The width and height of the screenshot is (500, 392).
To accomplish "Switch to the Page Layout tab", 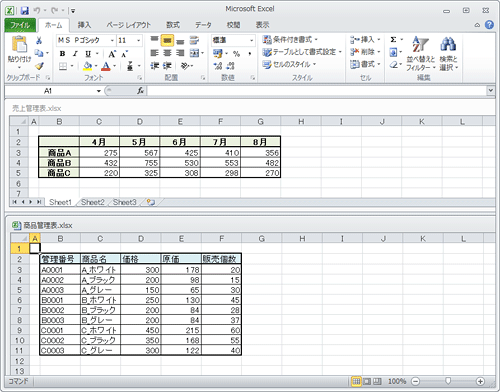I will pyautogui.click(x=129, y=25).
